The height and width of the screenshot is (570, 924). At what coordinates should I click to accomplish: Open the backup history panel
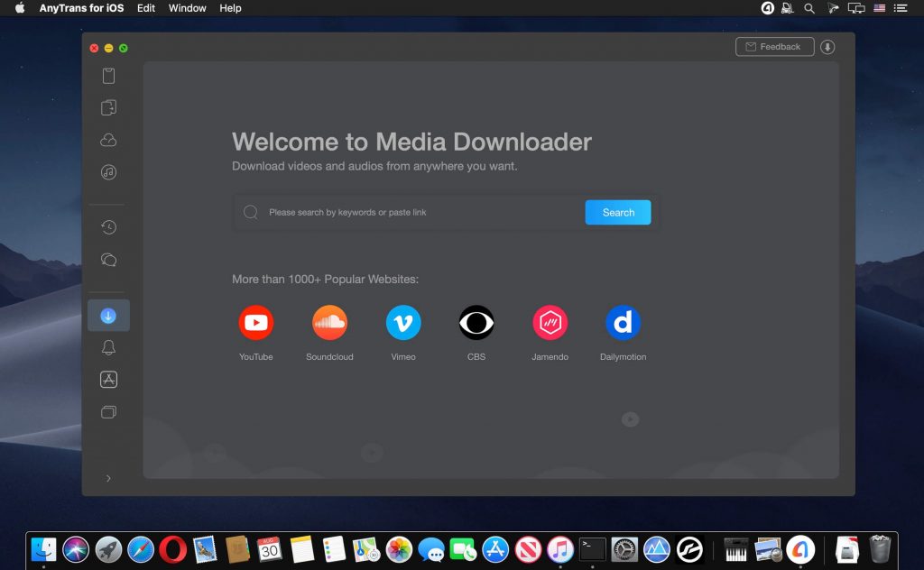pos(108,226)
